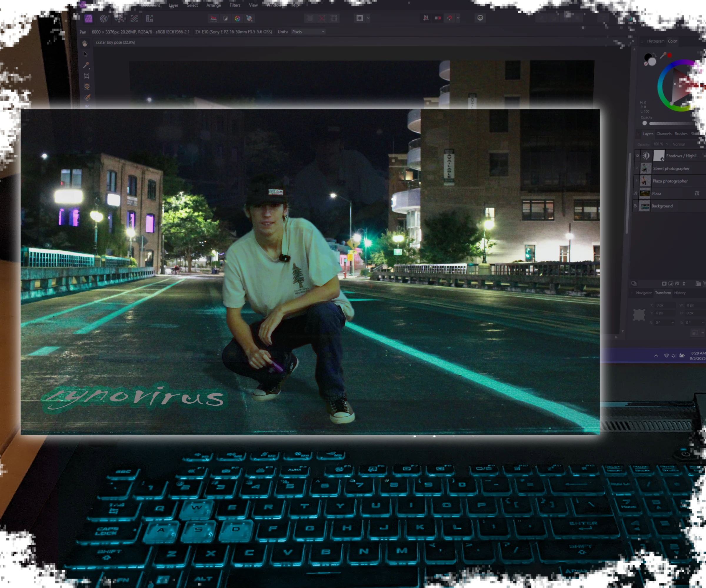Apply Auto White Balance from the toolbar
Screen dimensions: 706x588
pyautogui.click(x=249, y=19)
